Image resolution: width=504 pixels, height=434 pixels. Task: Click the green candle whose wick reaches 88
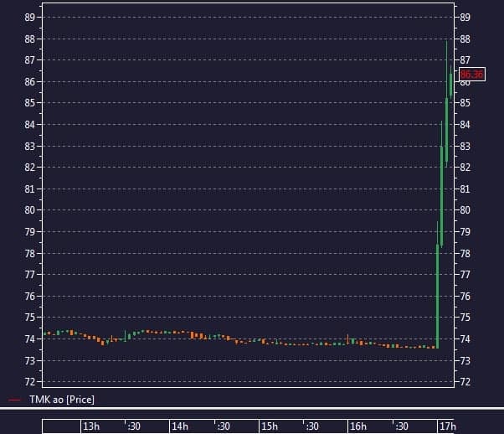point(446,129)
